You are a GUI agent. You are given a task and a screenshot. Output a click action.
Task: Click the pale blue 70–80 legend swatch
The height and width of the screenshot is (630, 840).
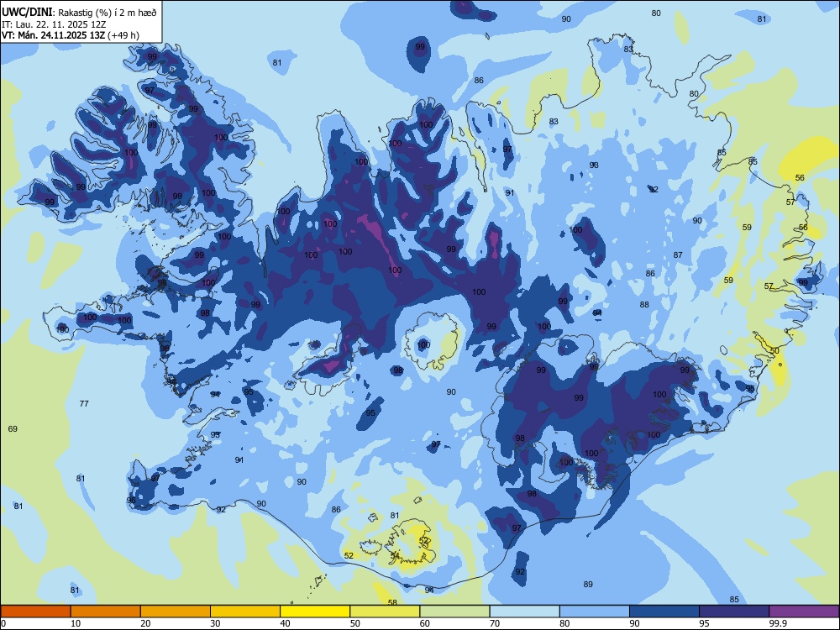pos(524,612)
